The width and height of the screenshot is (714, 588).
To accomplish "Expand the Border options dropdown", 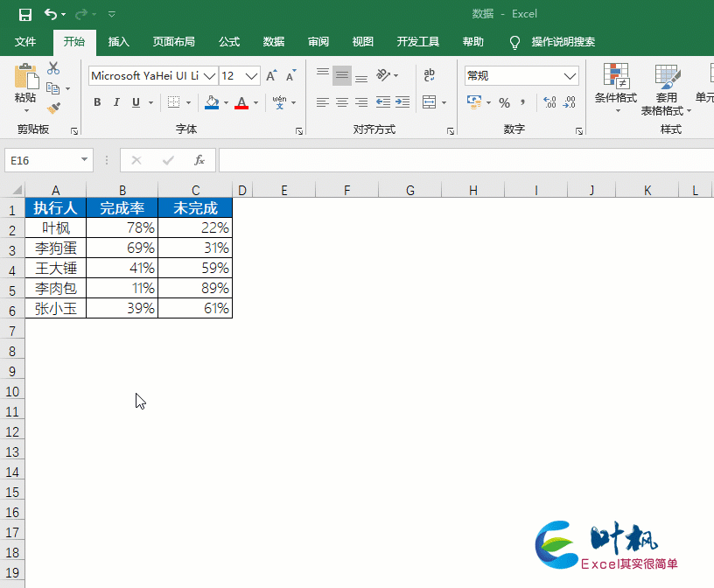I will [x=189, y=102].
